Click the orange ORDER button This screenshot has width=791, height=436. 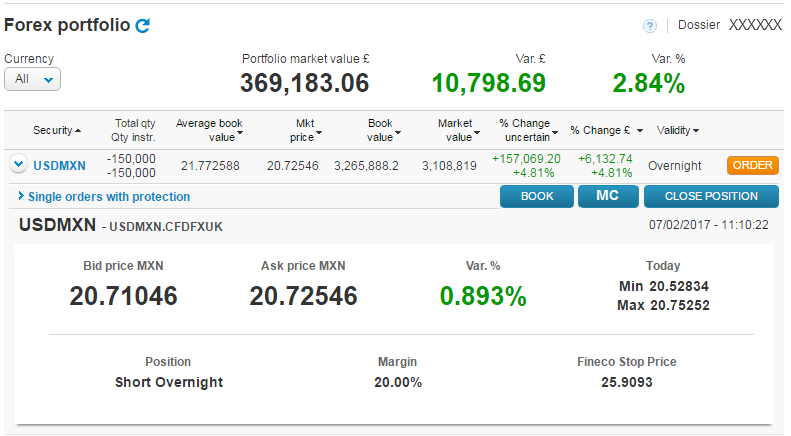(752, 166)
